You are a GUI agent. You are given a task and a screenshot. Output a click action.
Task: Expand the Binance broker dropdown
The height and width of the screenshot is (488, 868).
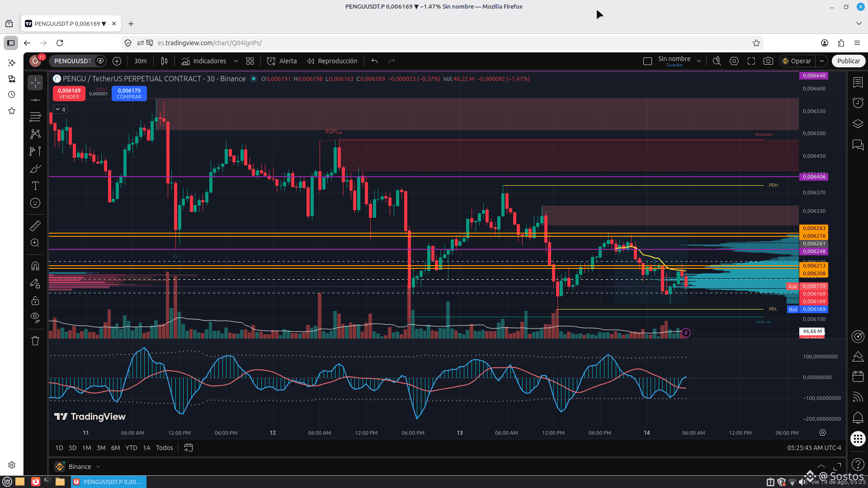98,467
